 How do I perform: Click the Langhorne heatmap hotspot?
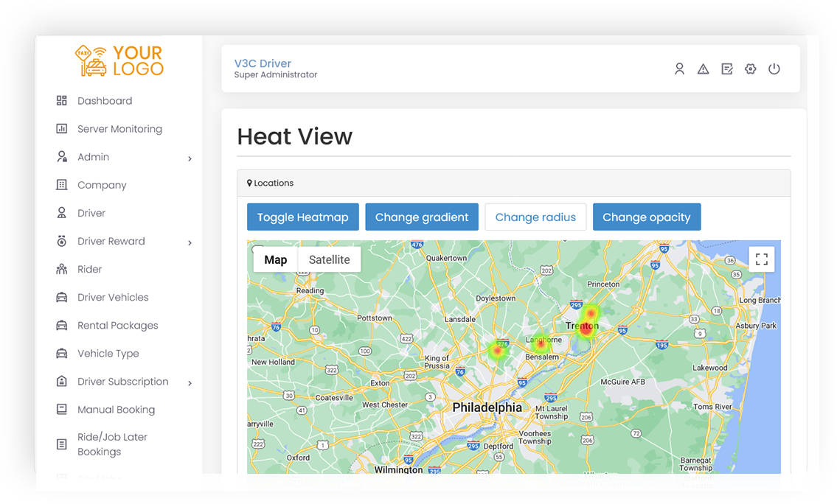point(541,344)
